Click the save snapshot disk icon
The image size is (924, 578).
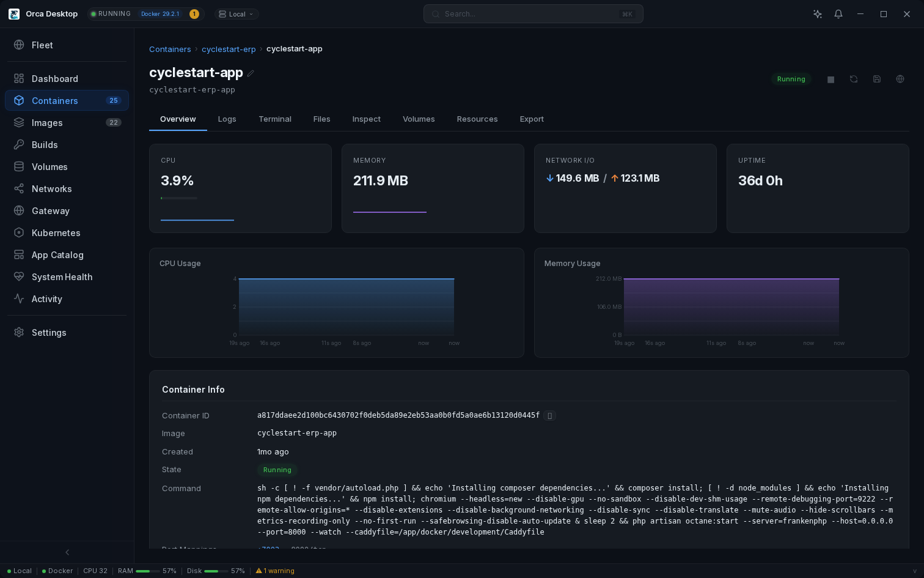point(877,79)
